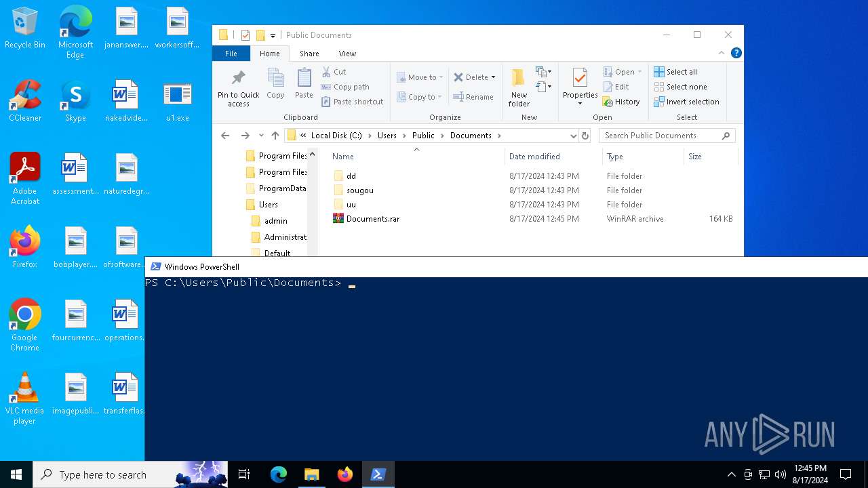The height and width of the screenshot is (488, 868).
Task: Switch to the Home ribbon tab
Action: pyautogui.click(x=270, y=54)
